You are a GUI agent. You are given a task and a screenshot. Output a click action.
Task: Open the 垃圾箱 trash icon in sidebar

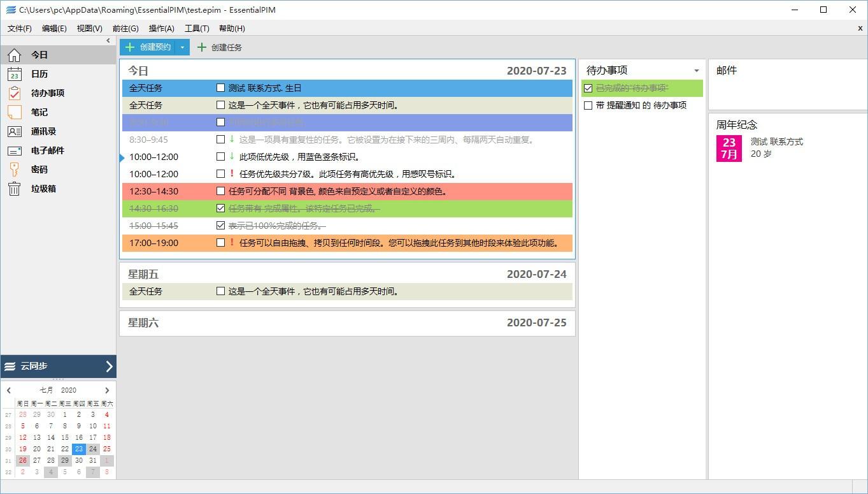coord(14,189)
